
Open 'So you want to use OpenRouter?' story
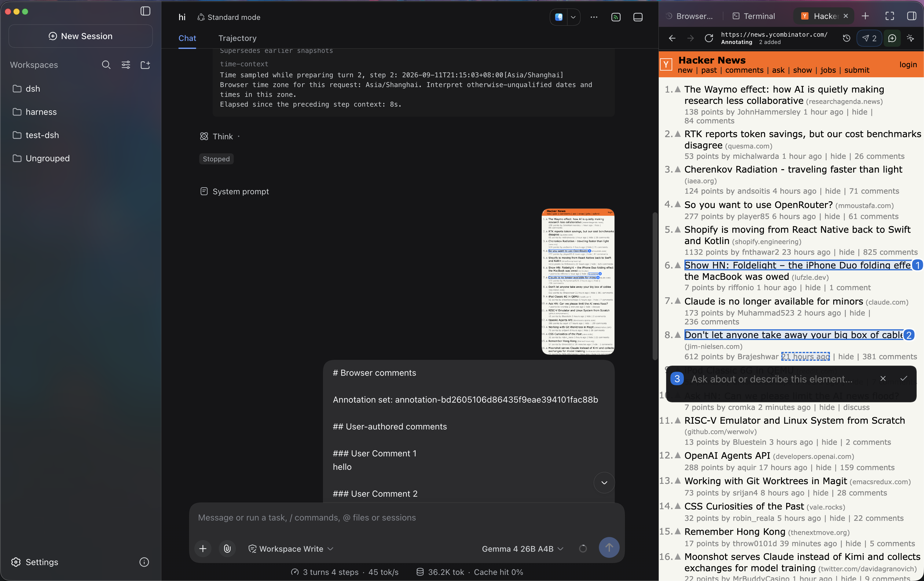click(x=758, y=205)
